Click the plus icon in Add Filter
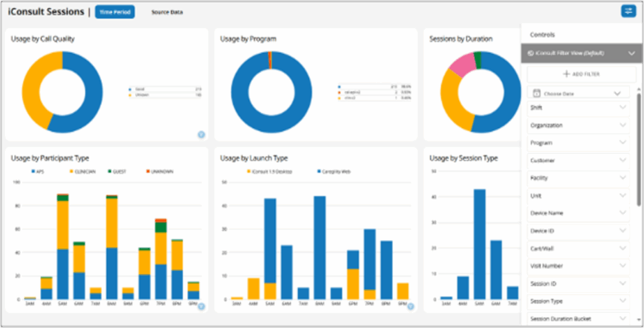The image size is (644, 328). 566,74
